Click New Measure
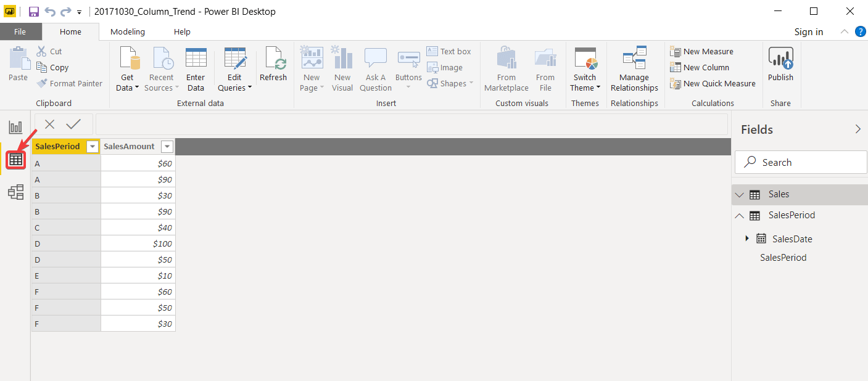This screenshot has height=381, width=868. [x=702, y=51]
